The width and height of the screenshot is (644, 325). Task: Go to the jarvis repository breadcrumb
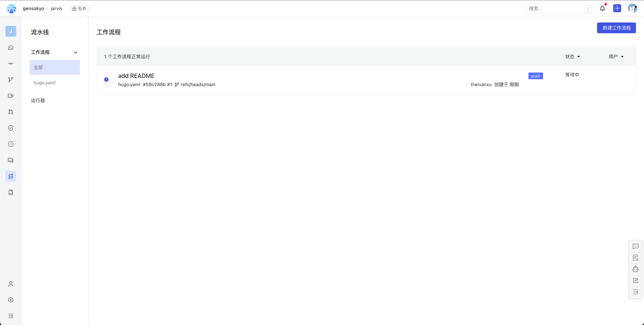click(57, 9)
